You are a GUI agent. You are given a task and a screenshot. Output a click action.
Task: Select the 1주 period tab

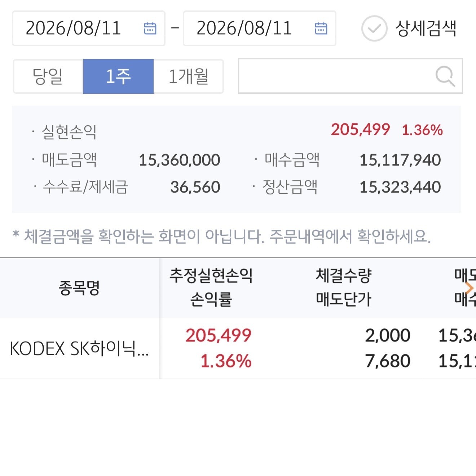118,76
